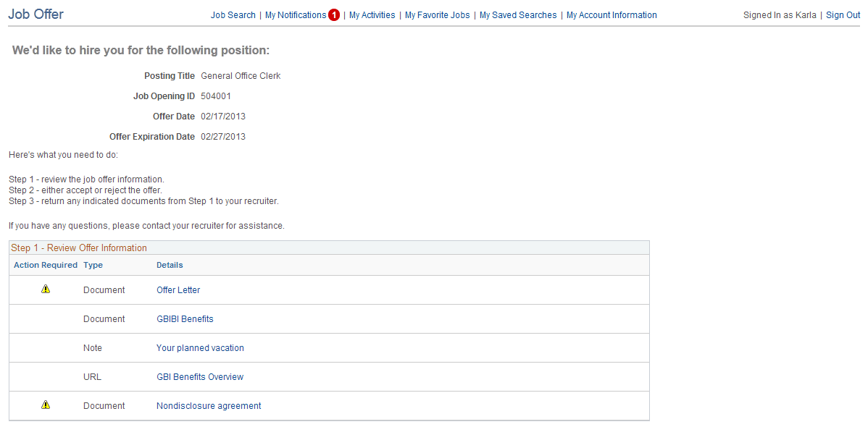This screenshot has height=427, width=868.
Task: Navigate to Job Search
Action: (x=233, y=14)
